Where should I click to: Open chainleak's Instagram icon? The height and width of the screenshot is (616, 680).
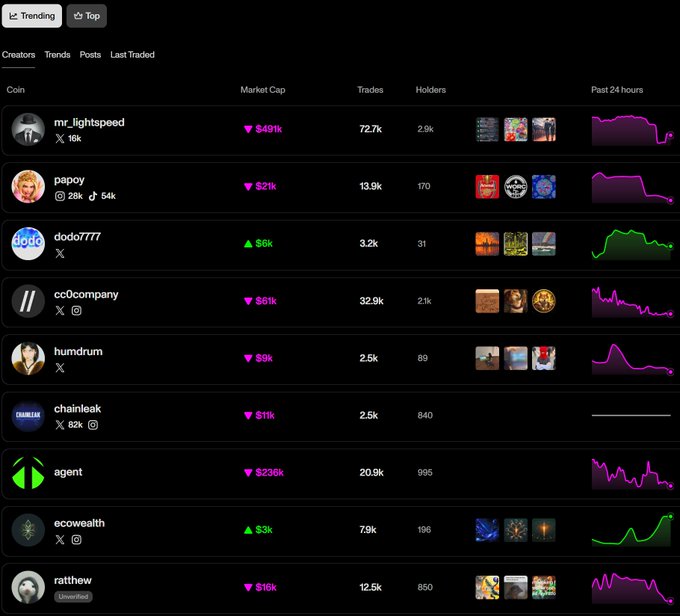click(93, 425)
